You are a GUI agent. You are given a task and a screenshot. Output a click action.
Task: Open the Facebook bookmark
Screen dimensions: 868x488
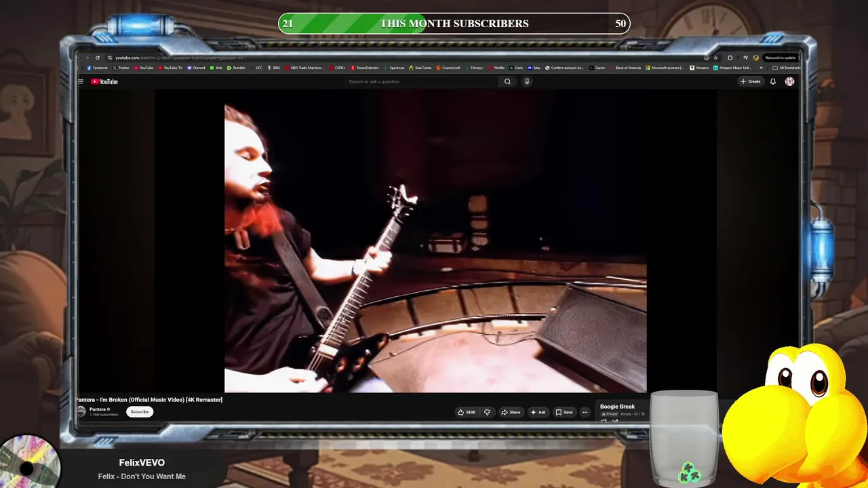(98, 68)
